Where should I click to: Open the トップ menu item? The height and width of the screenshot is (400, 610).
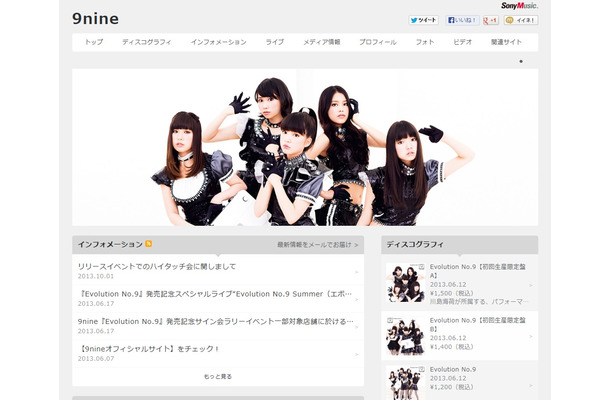94,42
